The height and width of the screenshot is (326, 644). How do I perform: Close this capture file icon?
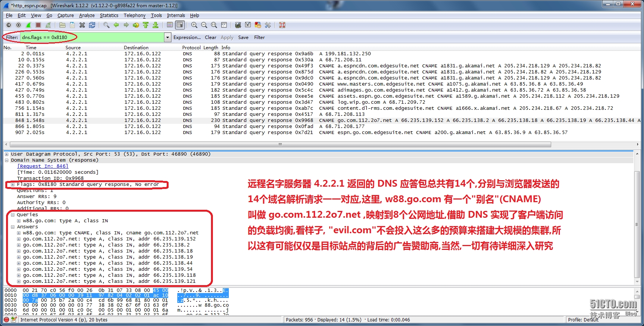[82, 25]
